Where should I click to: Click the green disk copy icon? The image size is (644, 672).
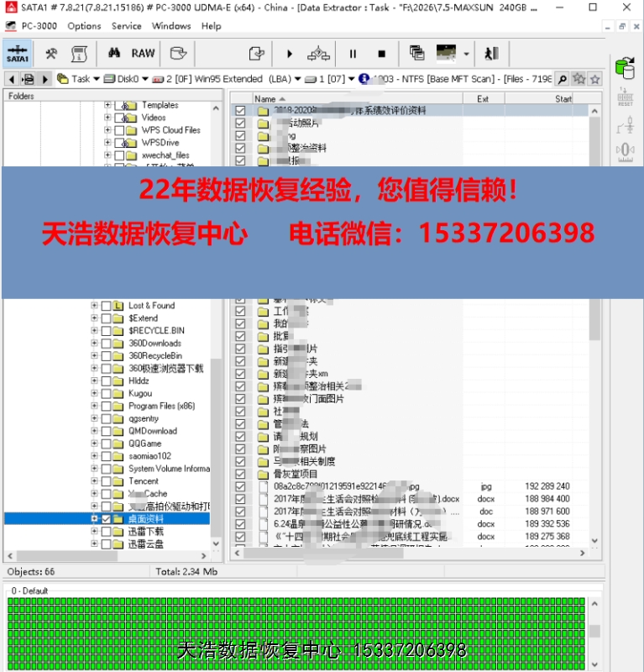(625, 68)
